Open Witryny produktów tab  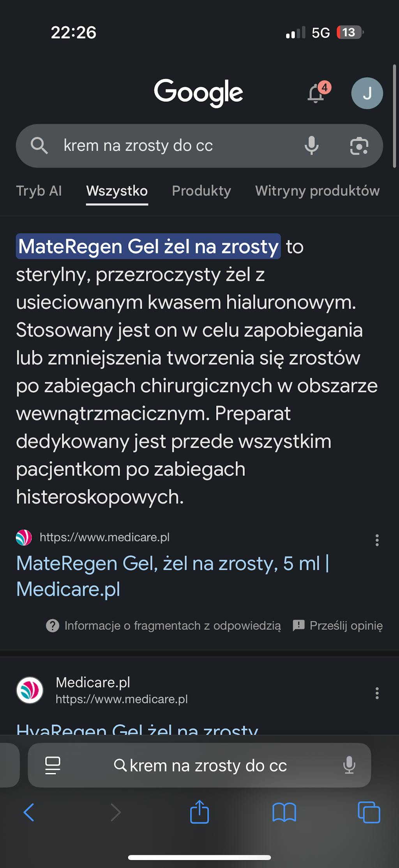(x=317, y=191)
